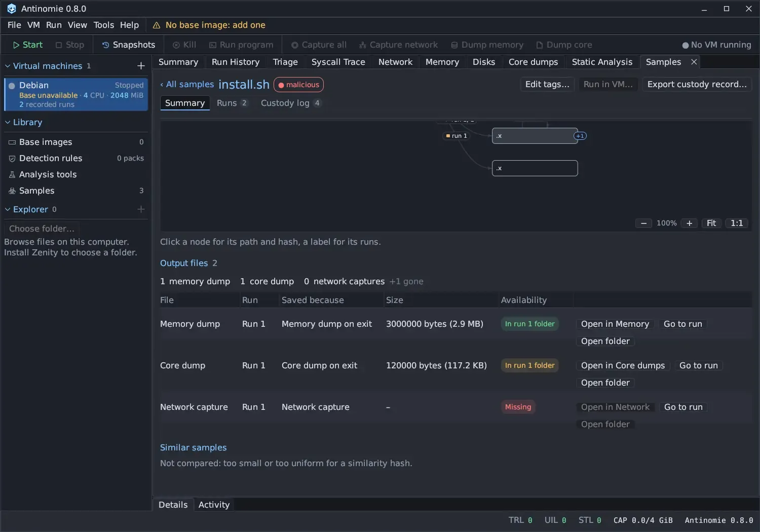760x532 pixels.
Task: Open Samples in Library sidebar
Action: (x=76, y=191)
